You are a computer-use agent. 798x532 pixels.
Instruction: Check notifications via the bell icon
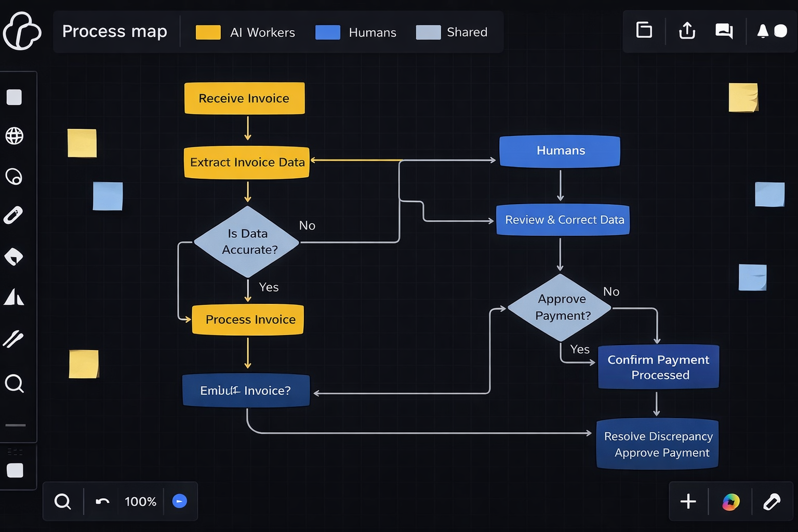(762, 31)
